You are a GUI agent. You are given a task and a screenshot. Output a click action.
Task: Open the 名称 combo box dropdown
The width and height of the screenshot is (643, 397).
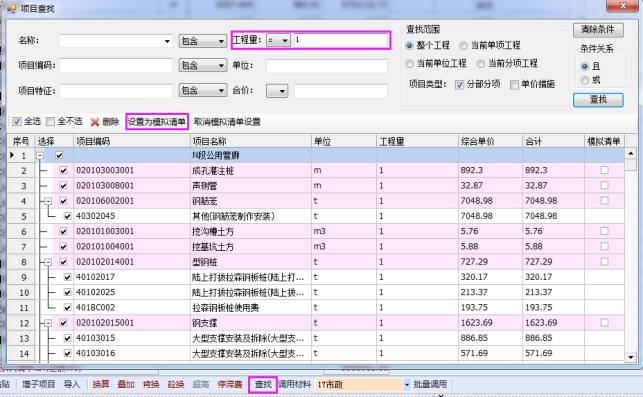[x=167, y=41]
